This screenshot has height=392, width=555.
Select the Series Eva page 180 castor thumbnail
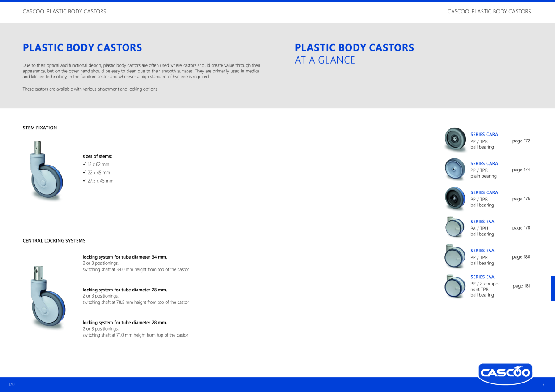click(455, 256)
